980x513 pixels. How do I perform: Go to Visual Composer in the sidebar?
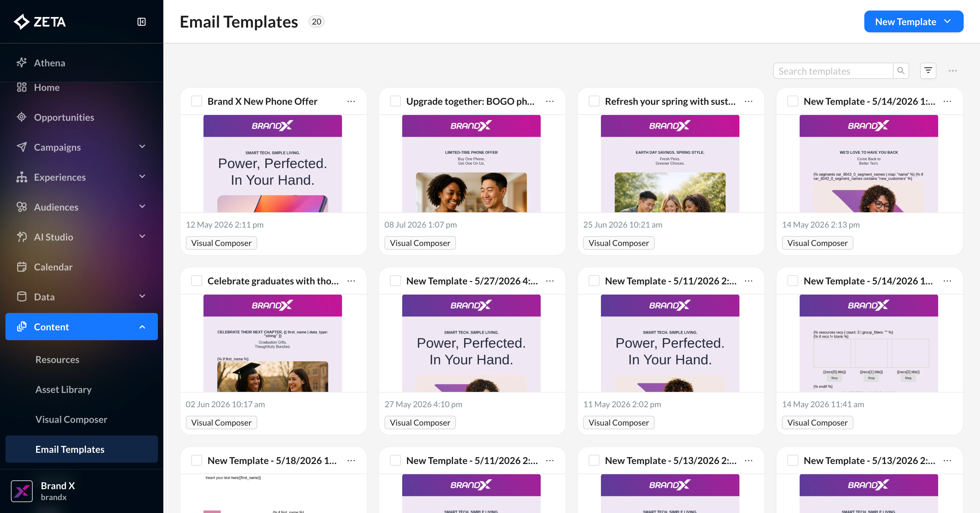71,419
